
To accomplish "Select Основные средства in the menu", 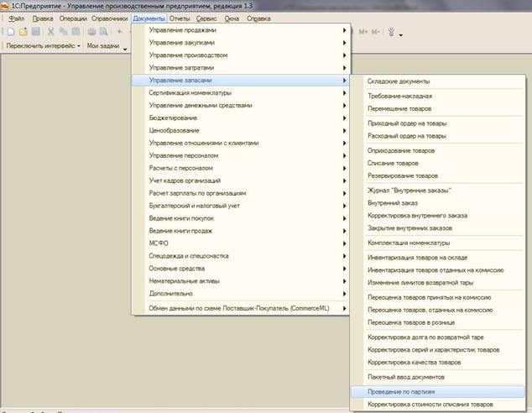I will [241, 269].
